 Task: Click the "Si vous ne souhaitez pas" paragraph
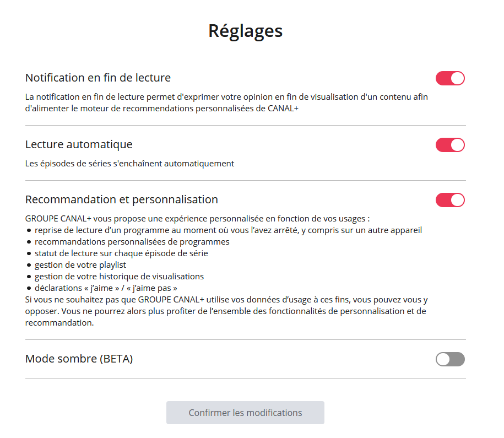click(226, 311)
